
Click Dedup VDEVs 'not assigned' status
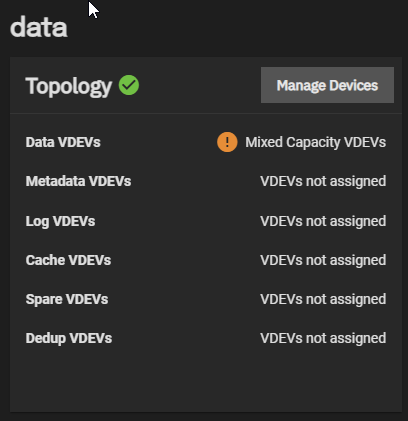coord(323,339)
